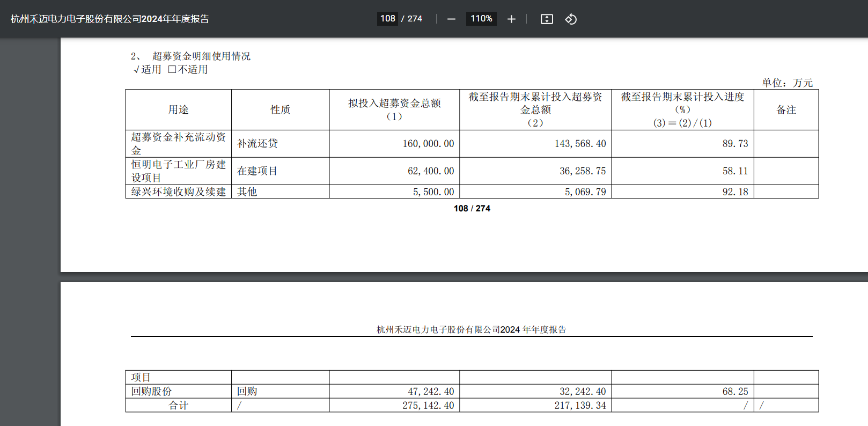This screenshot has width=868, height=426.
Task: Click the total 275,142.40
Action: (428, 406)
